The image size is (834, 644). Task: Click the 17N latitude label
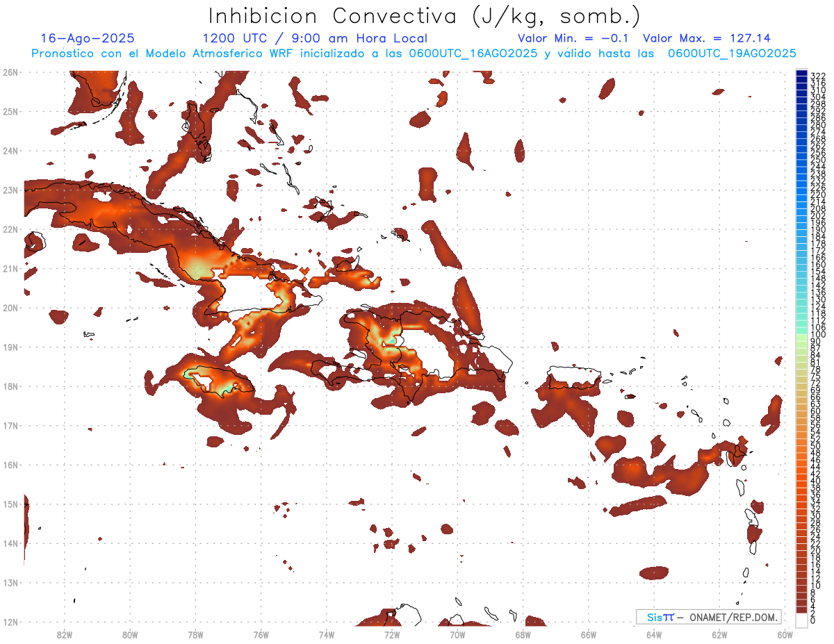pos(10,426)
